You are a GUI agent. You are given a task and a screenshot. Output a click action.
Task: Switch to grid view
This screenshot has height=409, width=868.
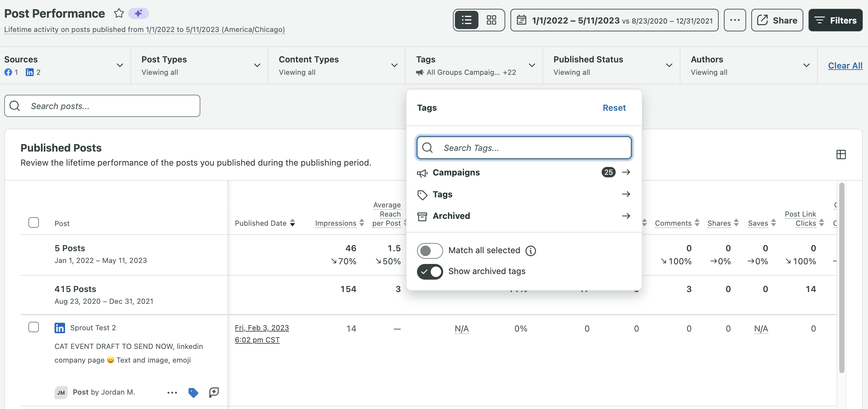click(491, 20)
